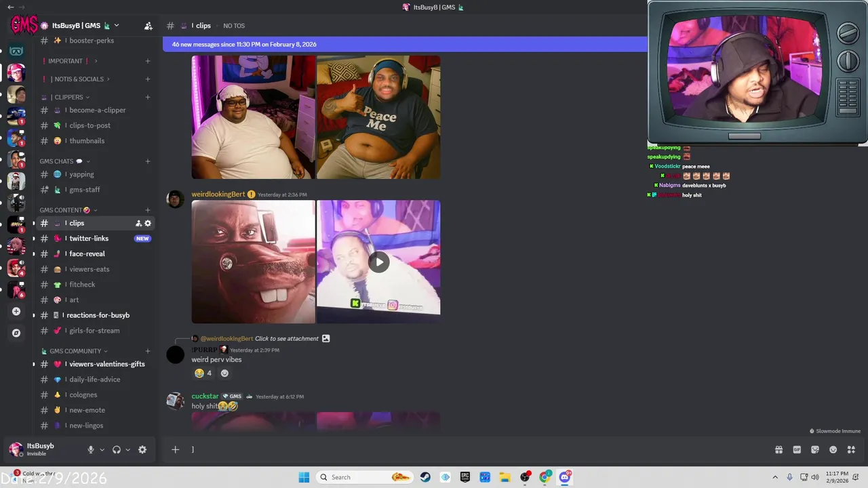Open the invite people icon beside server name

pos(148,26)
